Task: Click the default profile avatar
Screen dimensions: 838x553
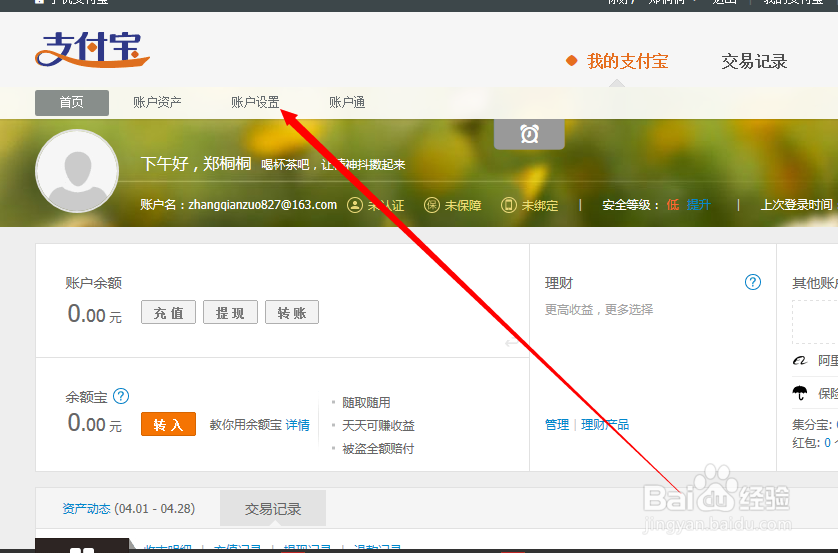Action: point(77,171)
